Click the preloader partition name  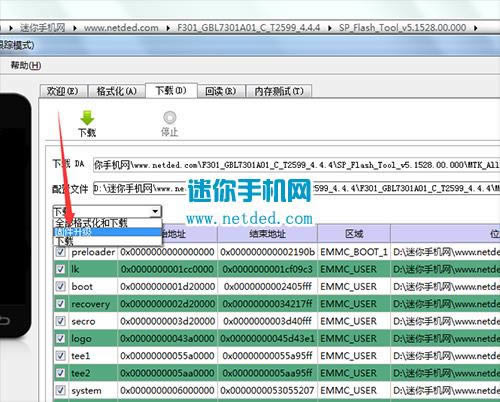click(x=93, y=252)
